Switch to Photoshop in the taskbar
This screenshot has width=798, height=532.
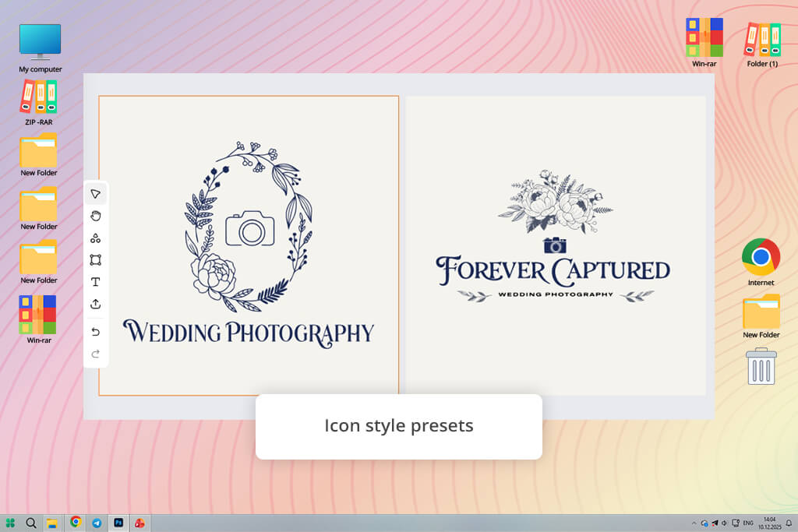118,523
